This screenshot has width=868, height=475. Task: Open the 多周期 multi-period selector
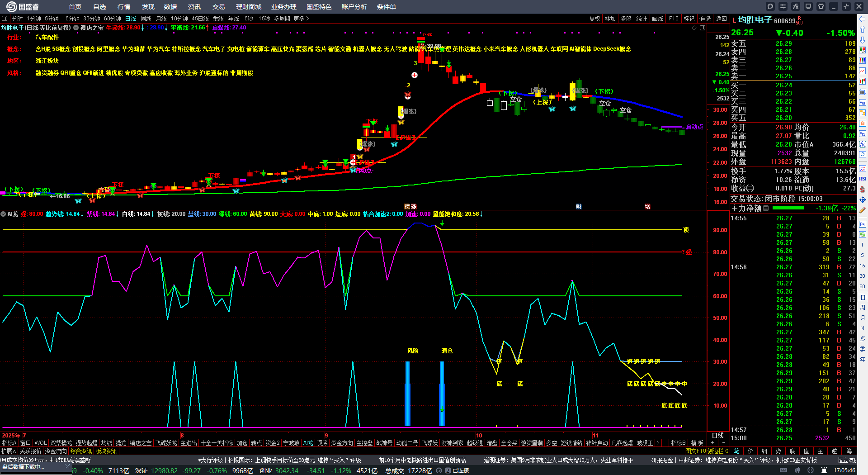pos(282,19)
